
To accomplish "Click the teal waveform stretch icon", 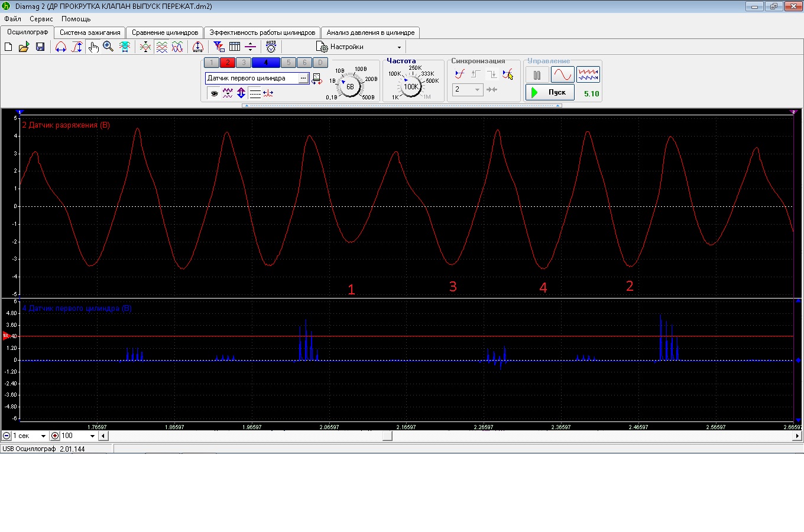I will (125, 47).
